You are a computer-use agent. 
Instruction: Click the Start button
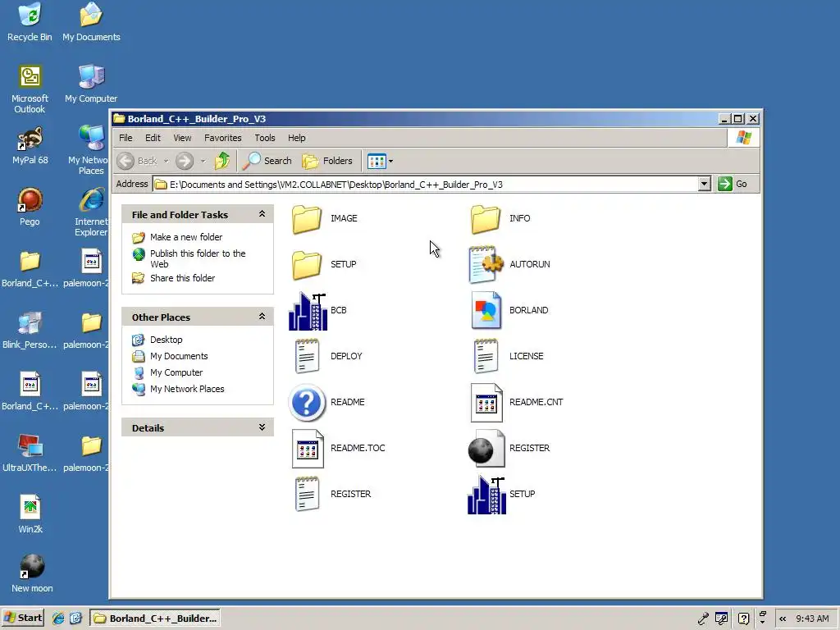22,619
